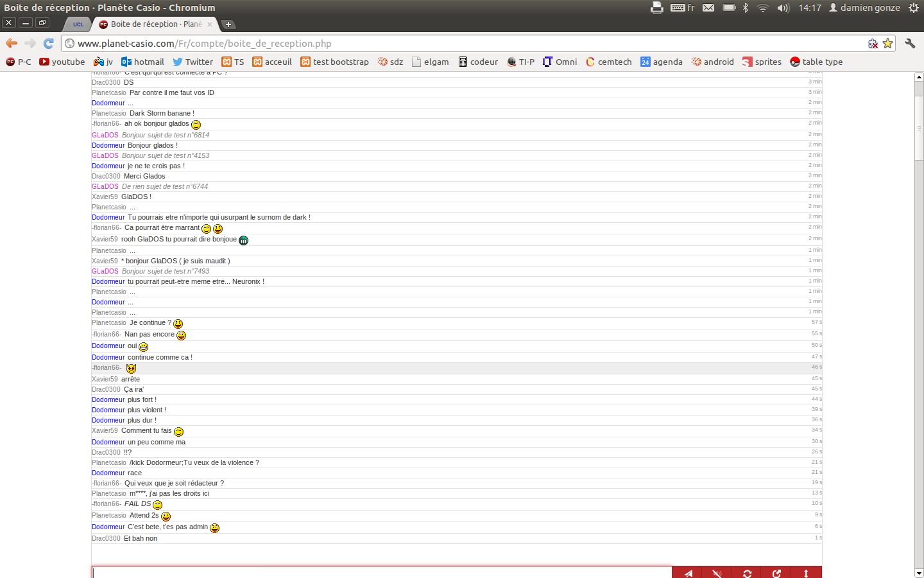Open the cemtech bookmark
Image resolution: width=924 pixels, height=578 pixels.
pos(608,62)
